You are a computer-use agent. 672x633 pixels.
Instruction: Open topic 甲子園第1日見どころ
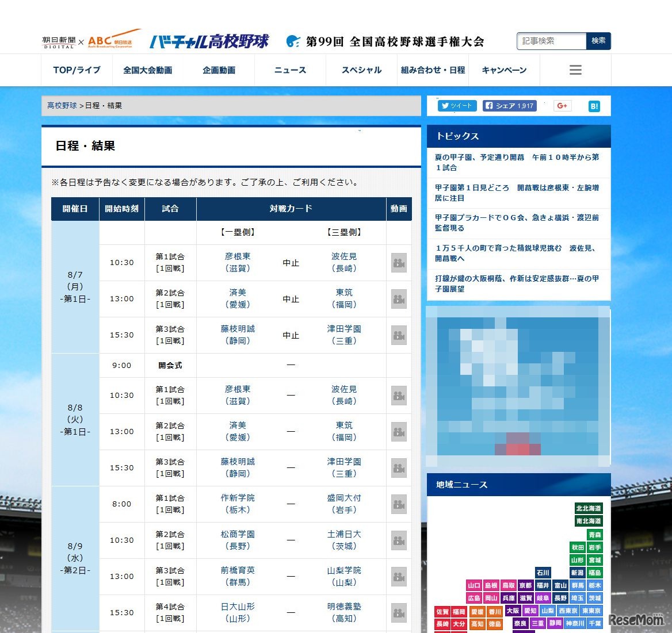[x=517, y=193]
